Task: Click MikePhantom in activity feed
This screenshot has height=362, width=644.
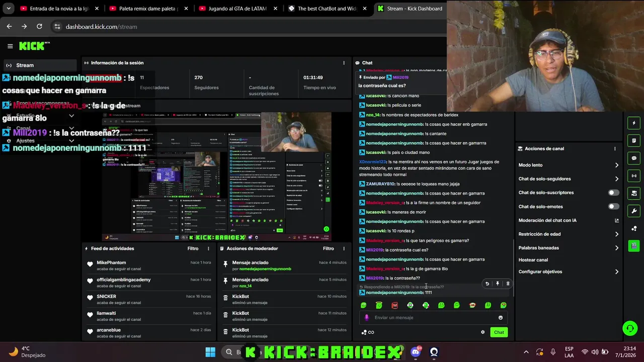Action: (x=111, y=262)
